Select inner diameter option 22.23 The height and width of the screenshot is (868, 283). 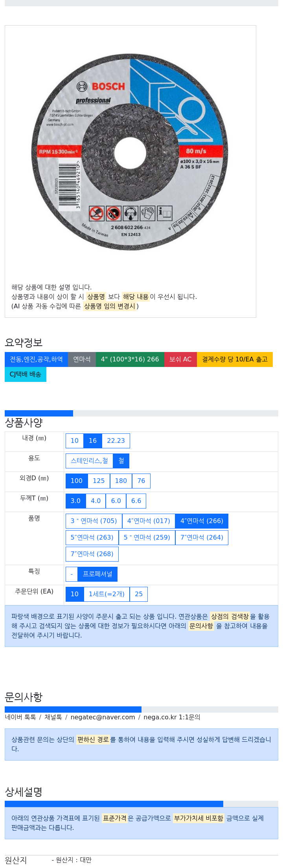[x=116, y=441]
